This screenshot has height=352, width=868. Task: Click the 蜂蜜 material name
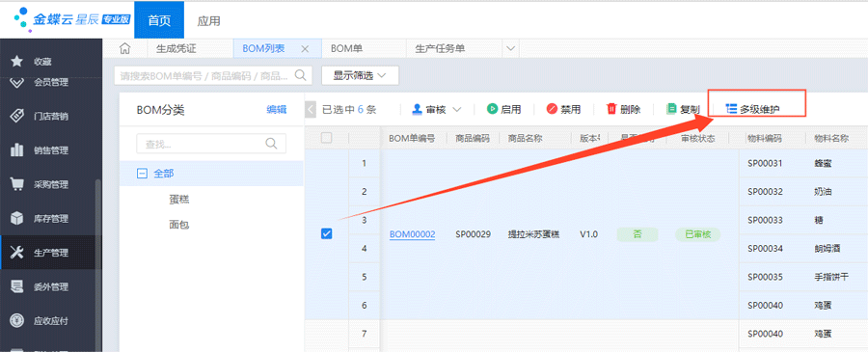[824, 163]
